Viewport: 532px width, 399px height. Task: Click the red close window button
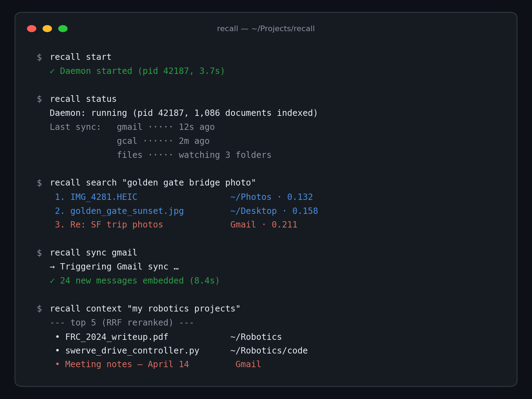[31, 29]
